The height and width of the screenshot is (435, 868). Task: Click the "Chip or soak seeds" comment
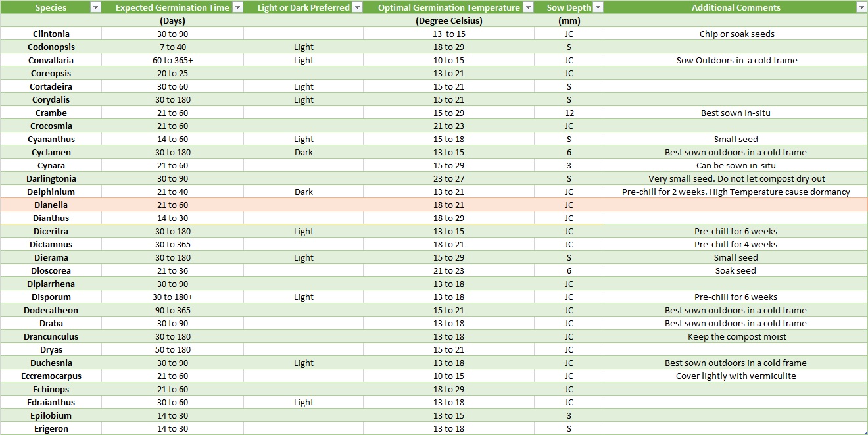tap(736, 34)
